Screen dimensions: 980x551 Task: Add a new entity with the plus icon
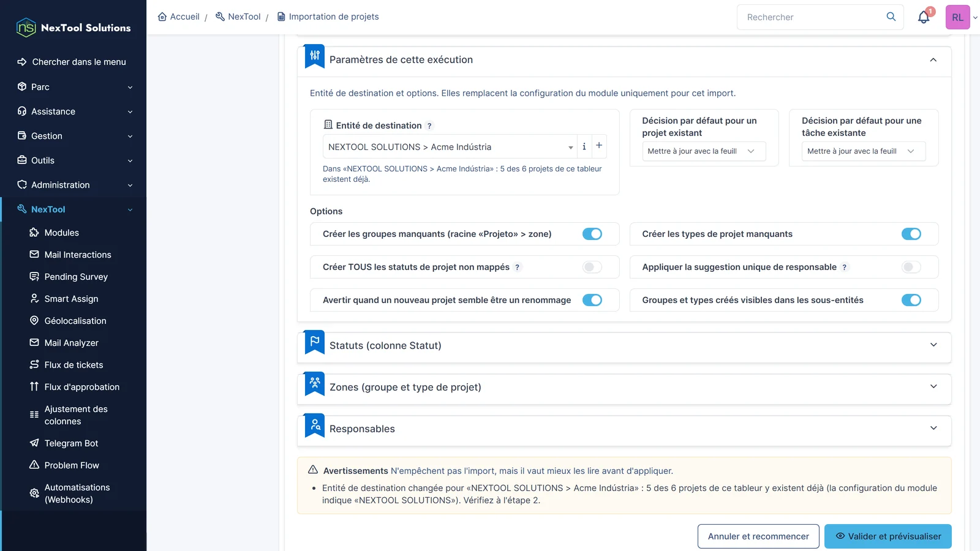point(599,146)
